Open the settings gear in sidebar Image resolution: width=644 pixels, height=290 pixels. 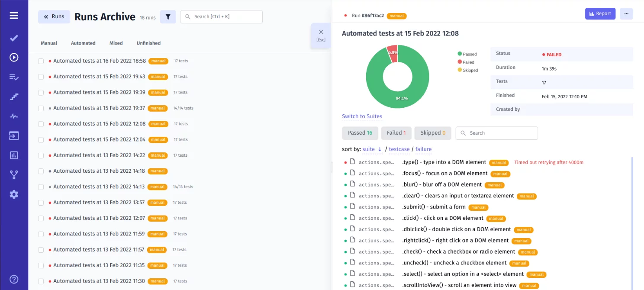click(14, 194)
